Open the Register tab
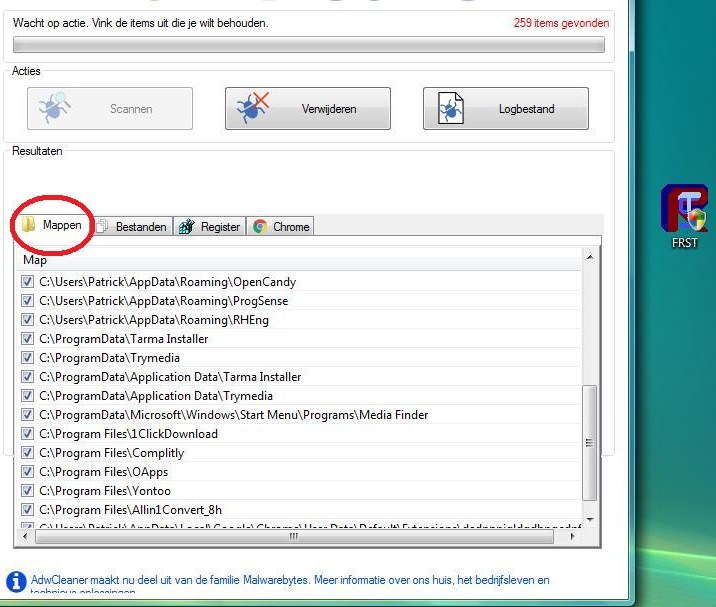Image resolution: width=716 pixels, height=607 pixels. coord(210,227)
